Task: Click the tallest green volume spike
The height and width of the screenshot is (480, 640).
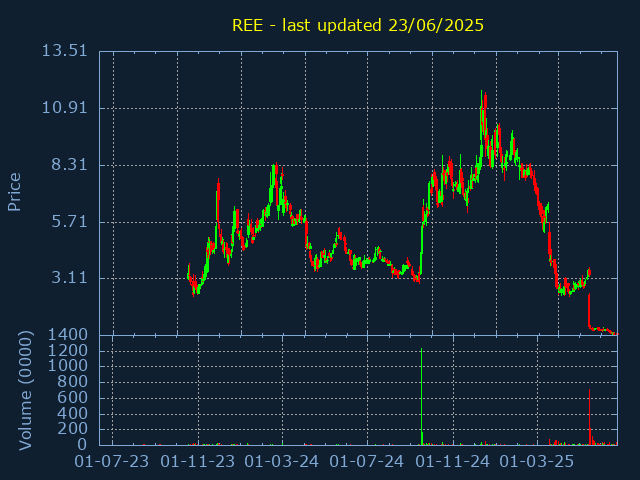Action: click(x=422, y=396)
